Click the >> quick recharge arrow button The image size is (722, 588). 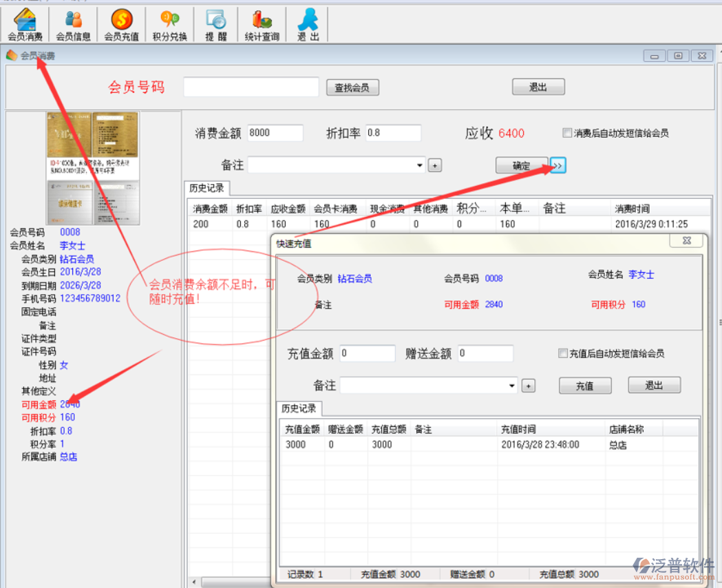click(x=558, y=165)
